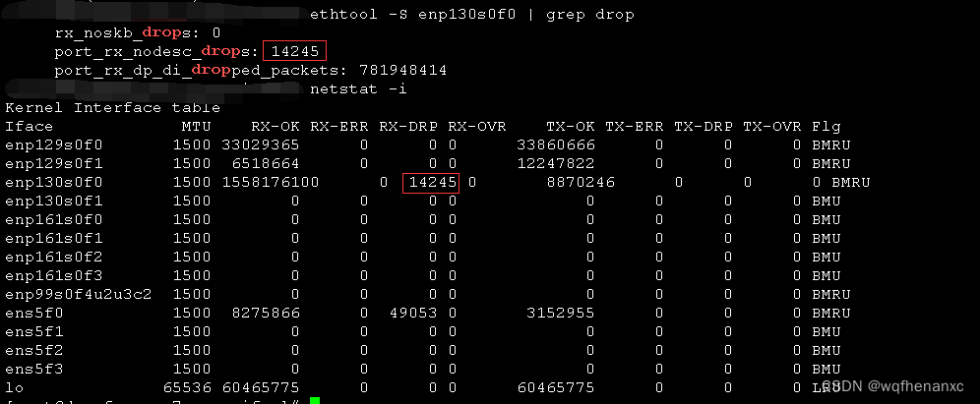Select interface name enp161s0f1
Screen dimensions: 980x404
tap(54, 239)
